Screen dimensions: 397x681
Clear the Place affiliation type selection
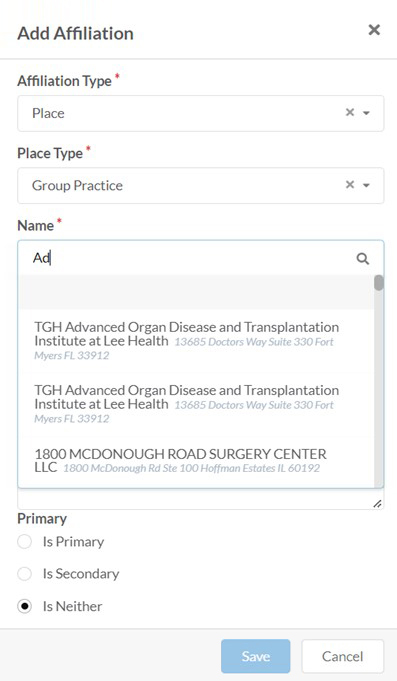[350, 112]
